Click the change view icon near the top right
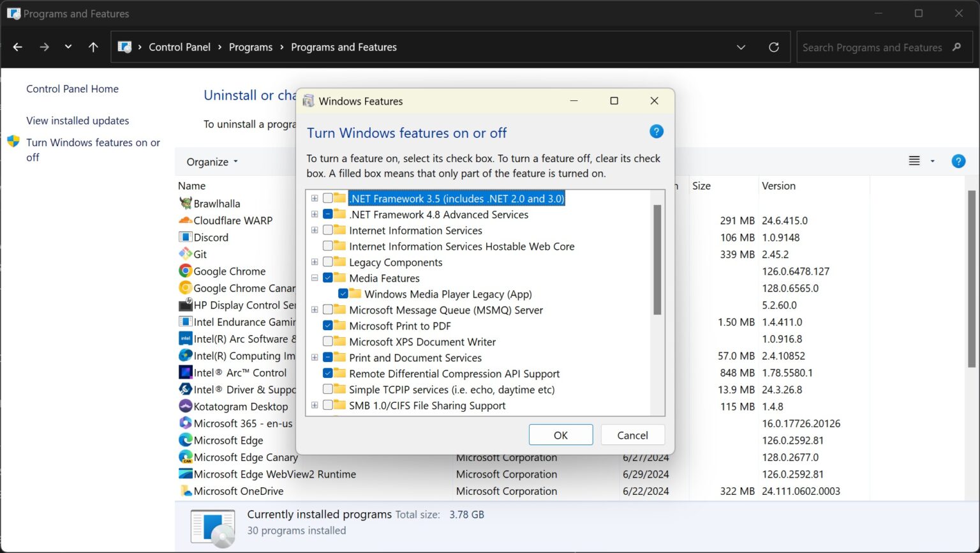This screenshot has height=553, width=980. 915,161
